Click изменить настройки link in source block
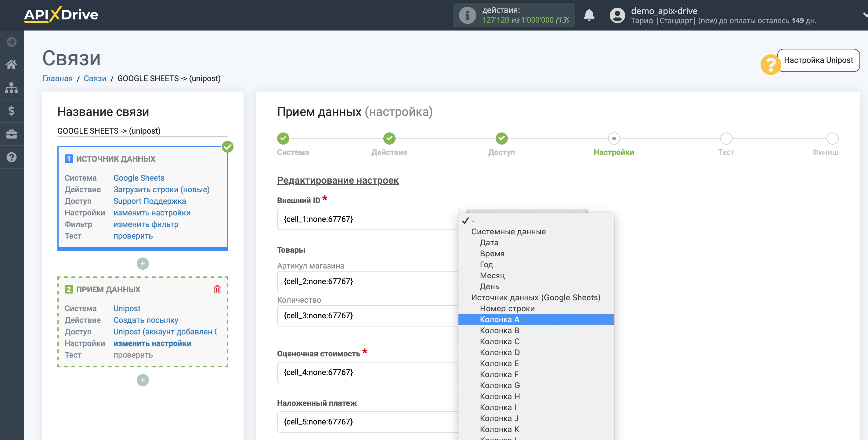Screen dimensions: 868x440 click(x=152, y=213)
